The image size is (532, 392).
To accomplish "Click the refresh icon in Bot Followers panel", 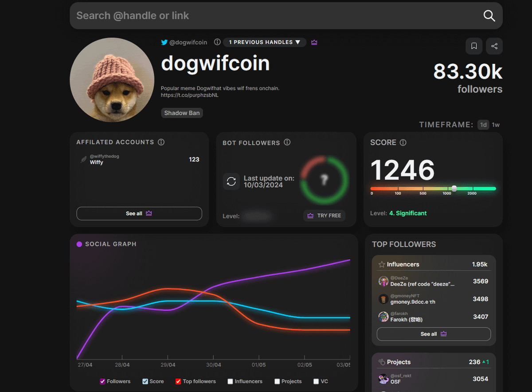I will [x=231, y=181].
